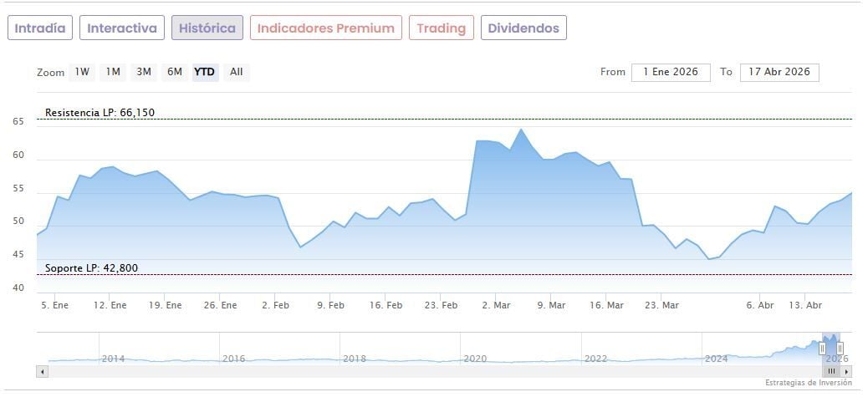Viewport: 868px width, 397px height.
Task: Toggle the YTD zoom range
Action: [x=205, y=72]
